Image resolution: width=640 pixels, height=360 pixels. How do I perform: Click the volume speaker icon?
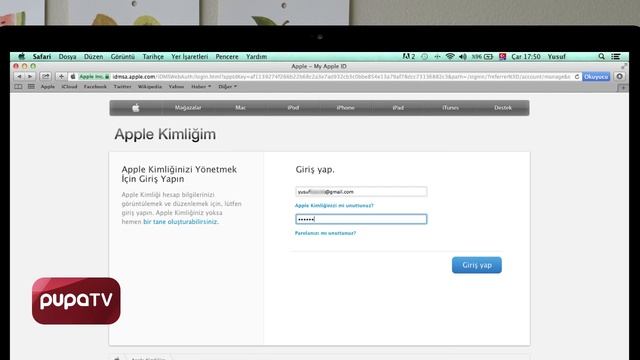click(462, 56)
